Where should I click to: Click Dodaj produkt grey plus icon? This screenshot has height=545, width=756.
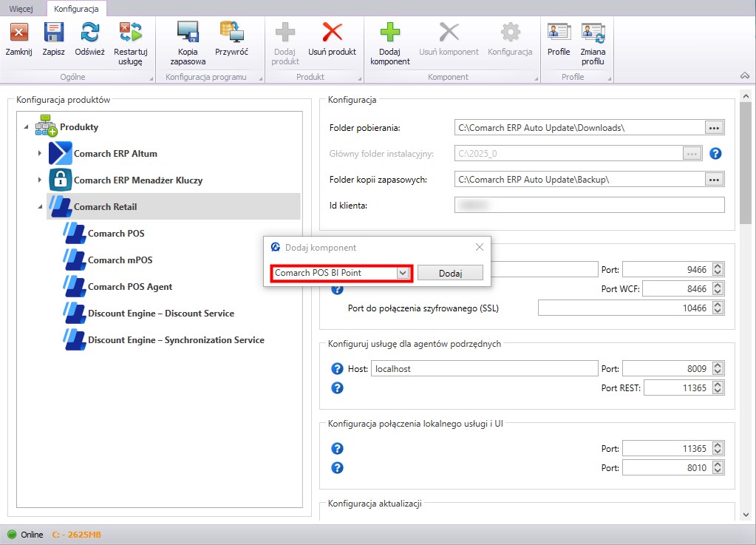pos(285,33)
